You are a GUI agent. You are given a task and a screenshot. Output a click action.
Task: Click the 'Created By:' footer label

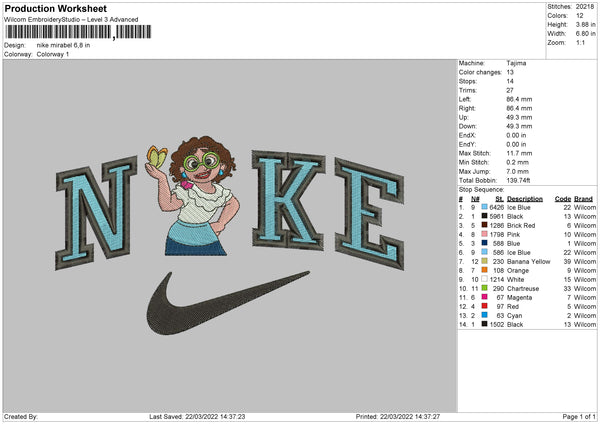coord(21,416)
